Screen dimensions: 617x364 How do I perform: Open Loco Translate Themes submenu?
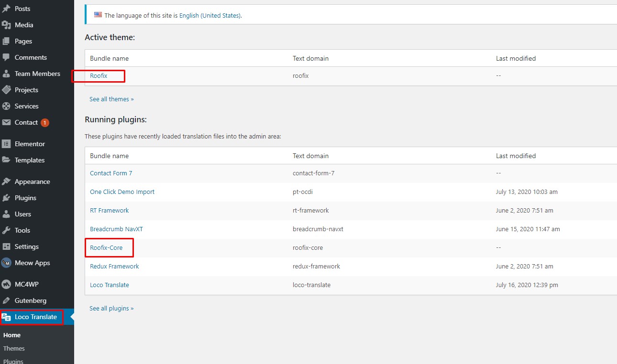14,348
